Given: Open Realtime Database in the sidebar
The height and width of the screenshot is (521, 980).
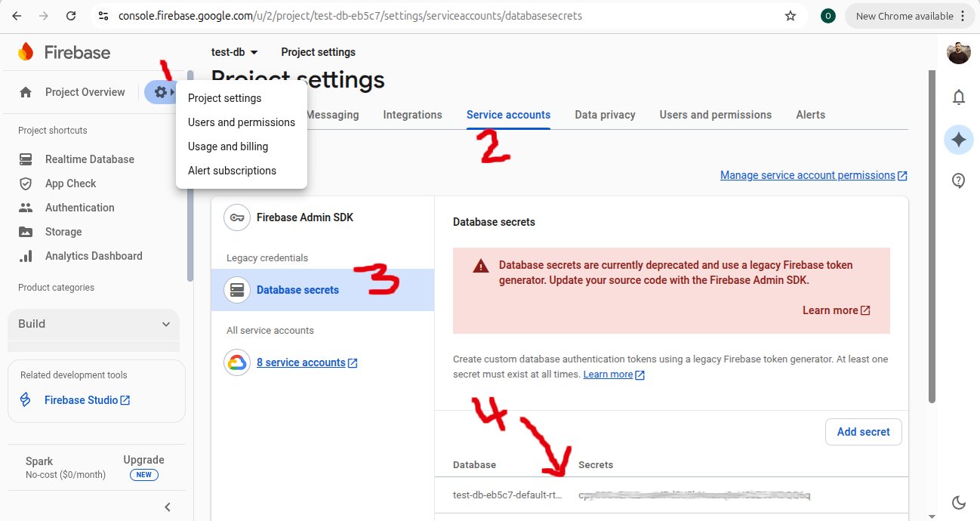Looking at the screenshot, I should pyautogui.click(x=89, y=159).
